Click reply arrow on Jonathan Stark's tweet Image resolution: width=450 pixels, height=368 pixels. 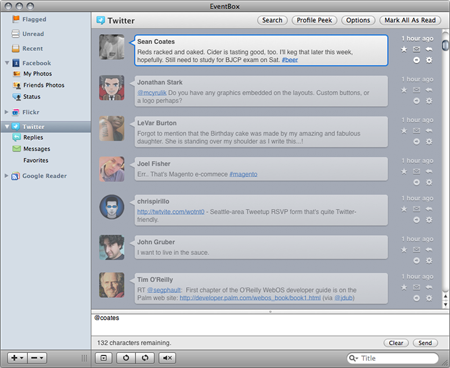pyautogui.click(x=429, y=90)
